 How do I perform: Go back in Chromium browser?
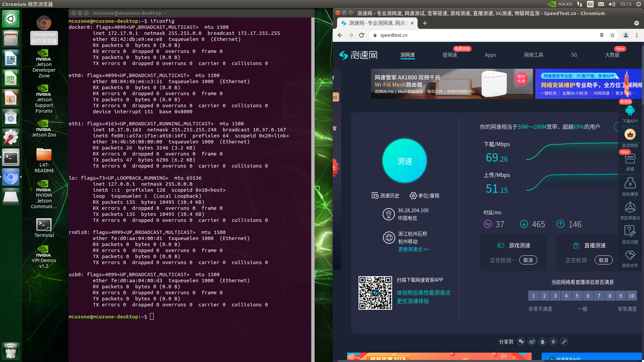(340, 35)
